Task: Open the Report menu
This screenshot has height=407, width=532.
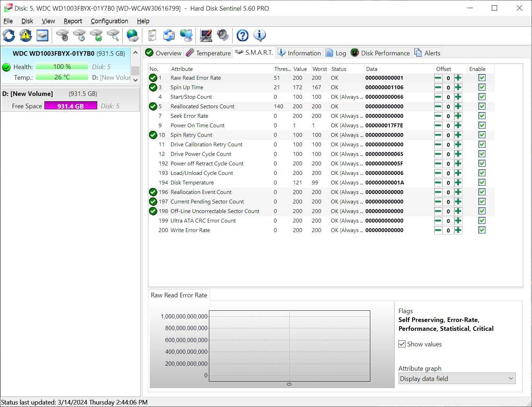Action: [x=73, y=21]
